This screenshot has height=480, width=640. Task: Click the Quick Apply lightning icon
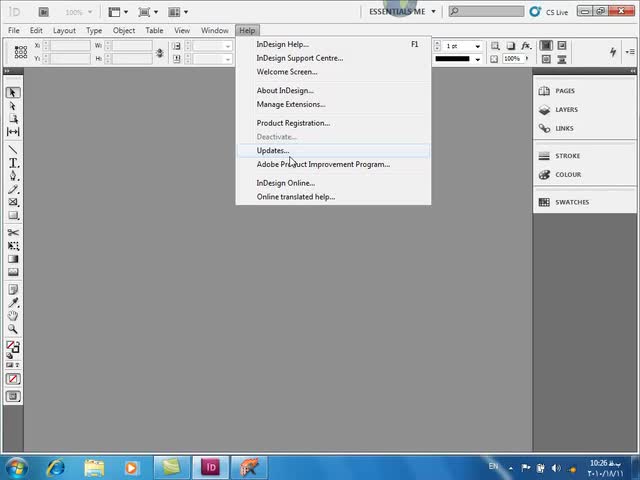pos(613,52)
